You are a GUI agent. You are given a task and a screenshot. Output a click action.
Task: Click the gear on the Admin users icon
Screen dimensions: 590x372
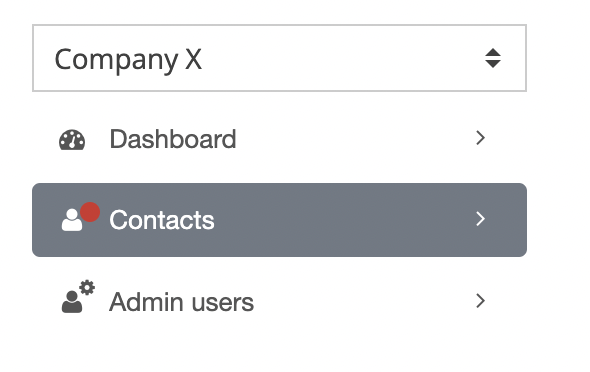(x=87, y=288)
